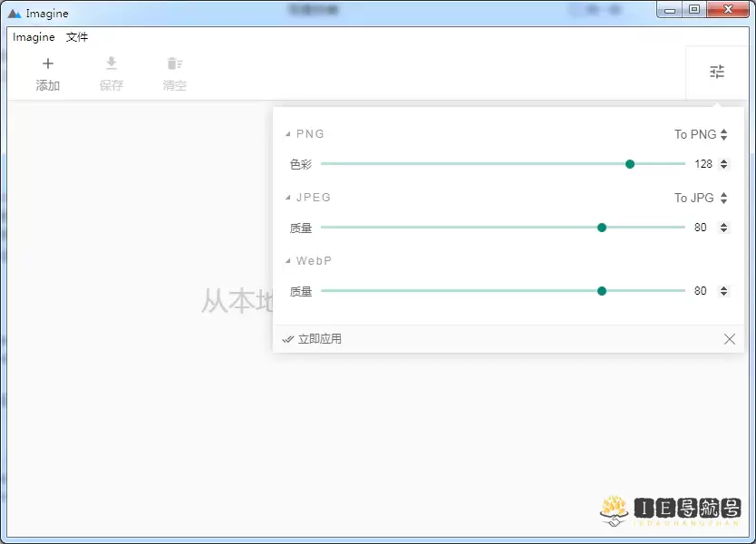Click the Imagine app logo in title bar

(15, 14)
